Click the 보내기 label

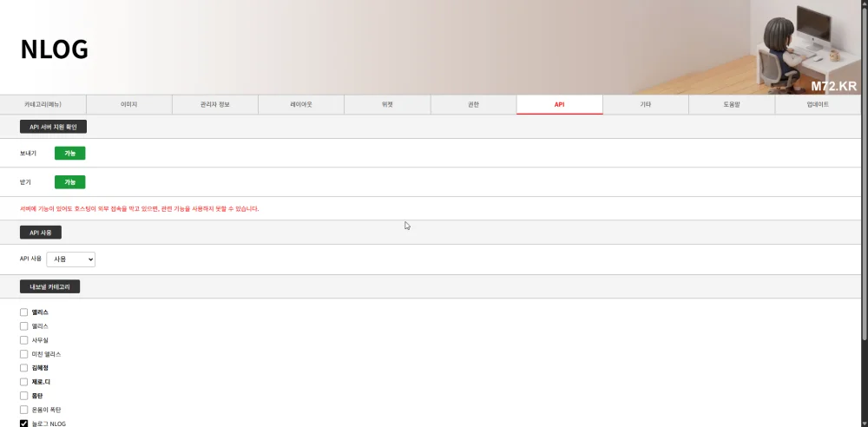click(29, 154)
